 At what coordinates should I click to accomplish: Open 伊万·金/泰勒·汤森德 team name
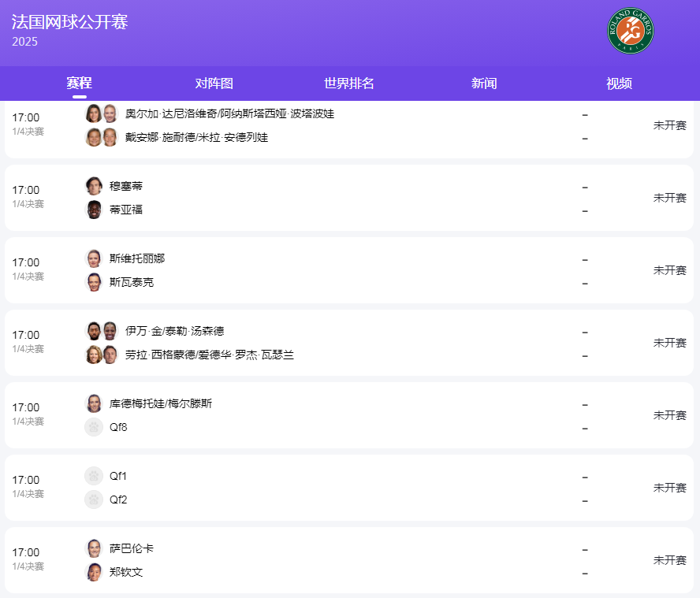pos(174,331)
